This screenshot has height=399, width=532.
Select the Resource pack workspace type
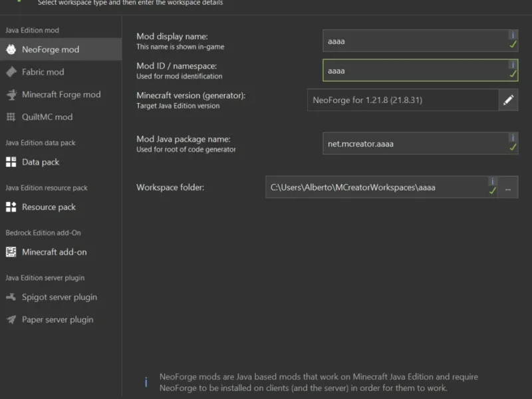[x=61, y=207]
